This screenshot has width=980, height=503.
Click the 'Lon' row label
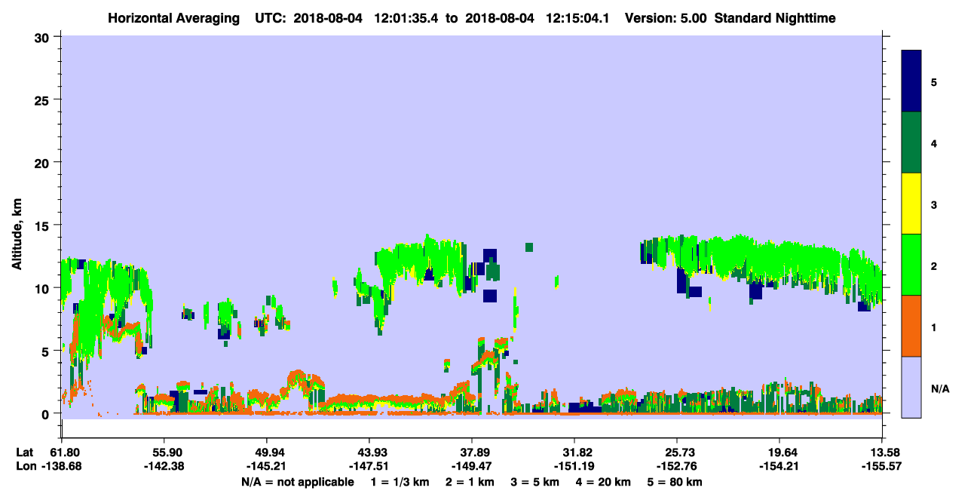point(25,467)
